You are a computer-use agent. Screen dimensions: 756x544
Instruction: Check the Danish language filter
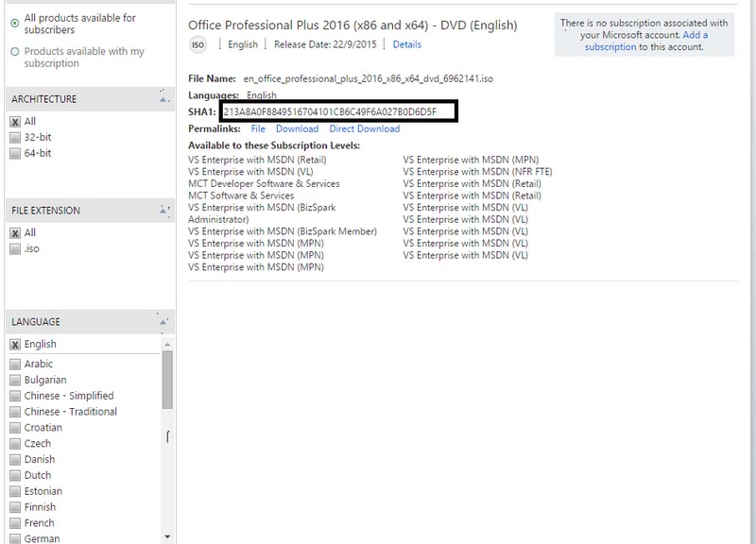click(x=15, y=460)
